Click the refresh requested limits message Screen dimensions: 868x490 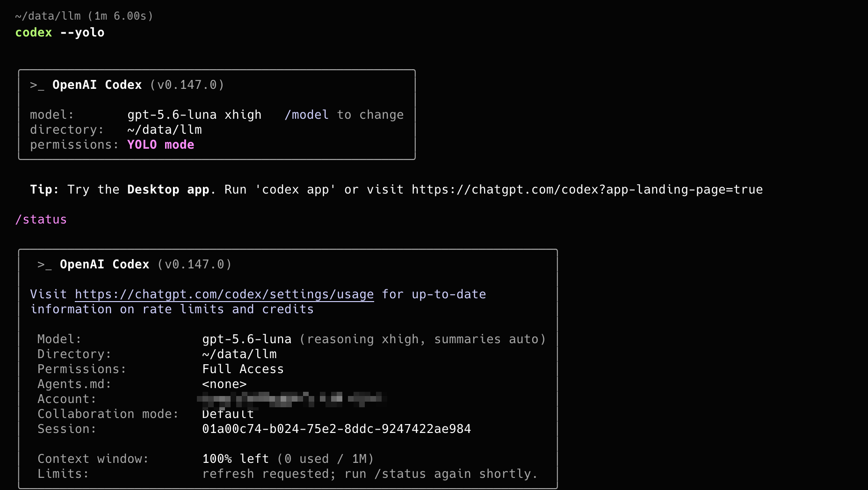click(x=370, y=474)
